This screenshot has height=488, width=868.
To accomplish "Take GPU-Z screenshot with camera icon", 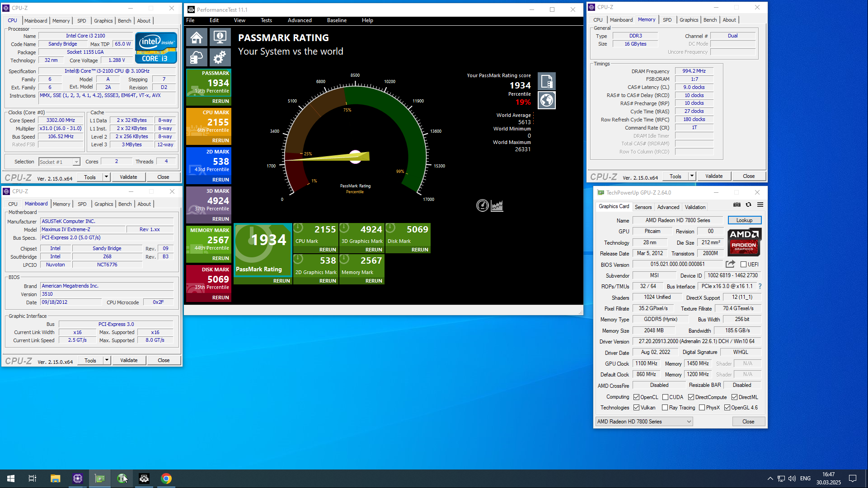I will point(737,204).
